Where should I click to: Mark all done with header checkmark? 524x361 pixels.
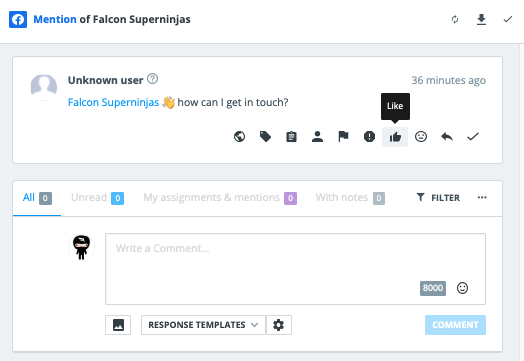[x=508, y=19]
